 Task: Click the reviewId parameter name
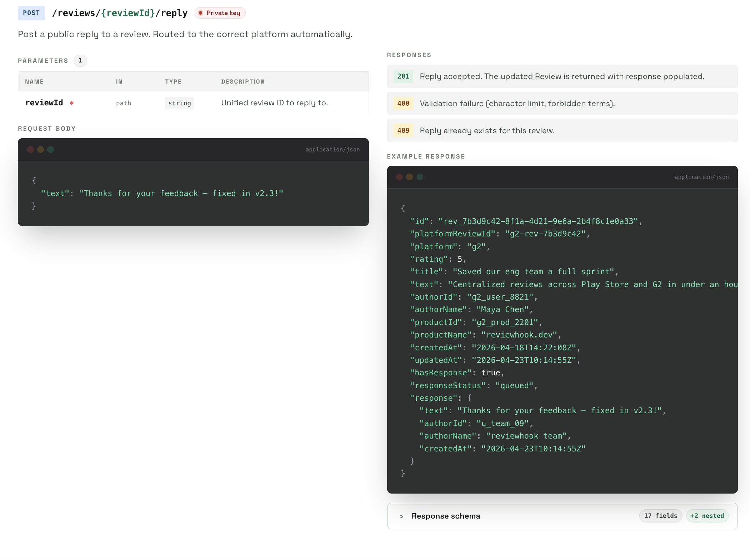tap(44, 103)
